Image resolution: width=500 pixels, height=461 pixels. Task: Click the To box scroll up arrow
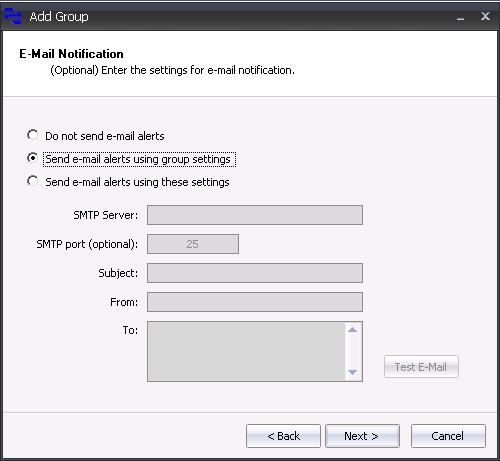coord(353,330)
